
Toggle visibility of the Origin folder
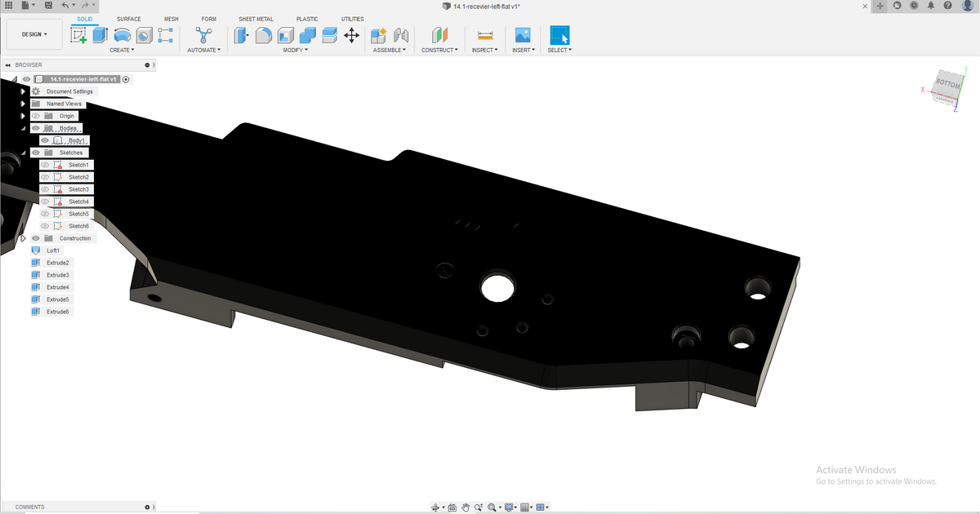(35, 116)
